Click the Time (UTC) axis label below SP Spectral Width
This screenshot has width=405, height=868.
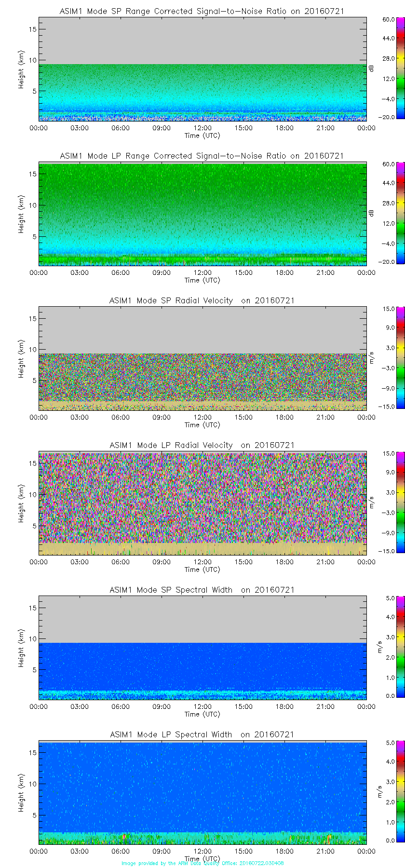[202, 714]
